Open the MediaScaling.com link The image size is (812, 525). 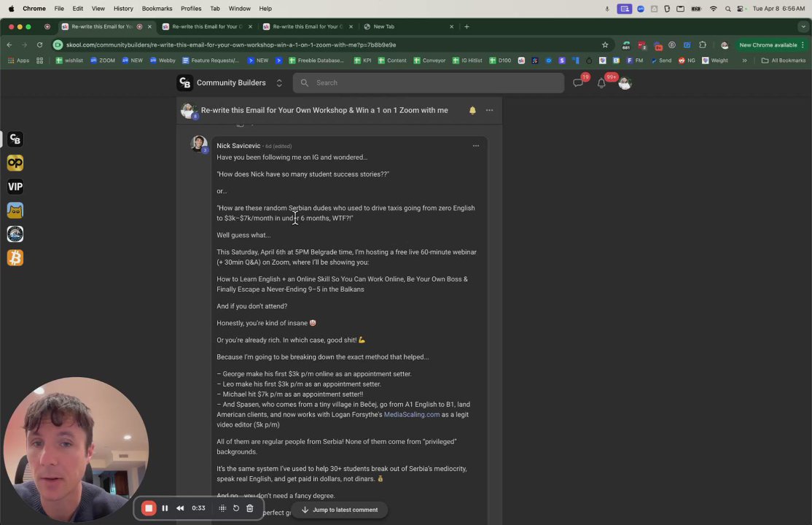[x=412, y=415]
